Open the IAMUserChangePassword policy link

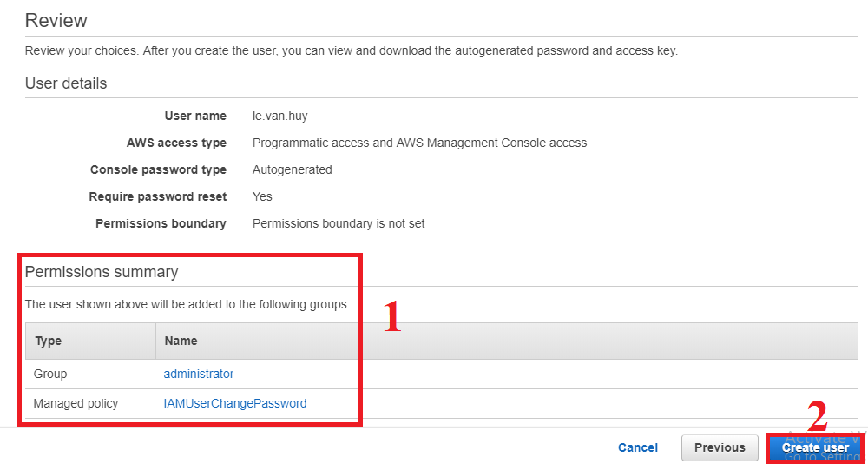[x=235, y=403]
